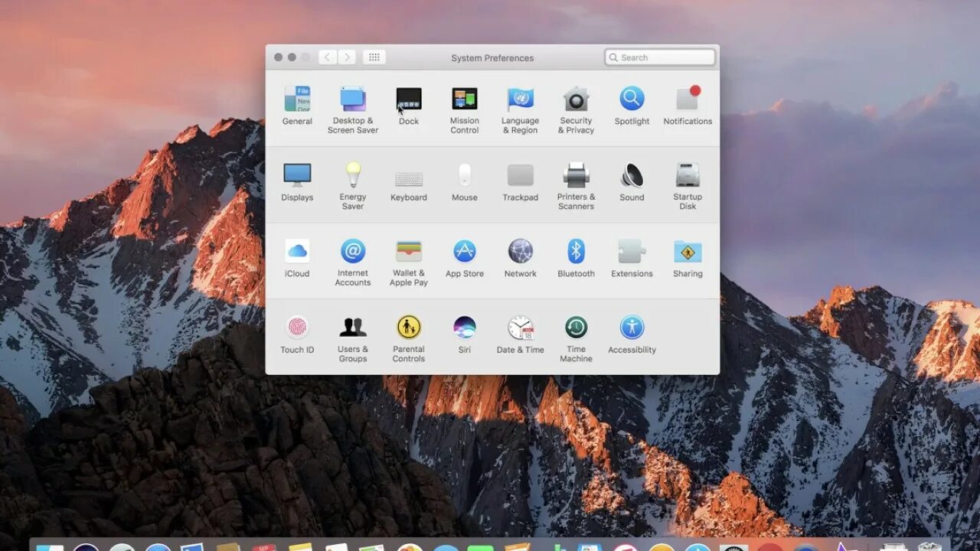Minimize the System Preferences window
Image resolution: width=980 pixels, height=551 pixels.
point(292,57)
